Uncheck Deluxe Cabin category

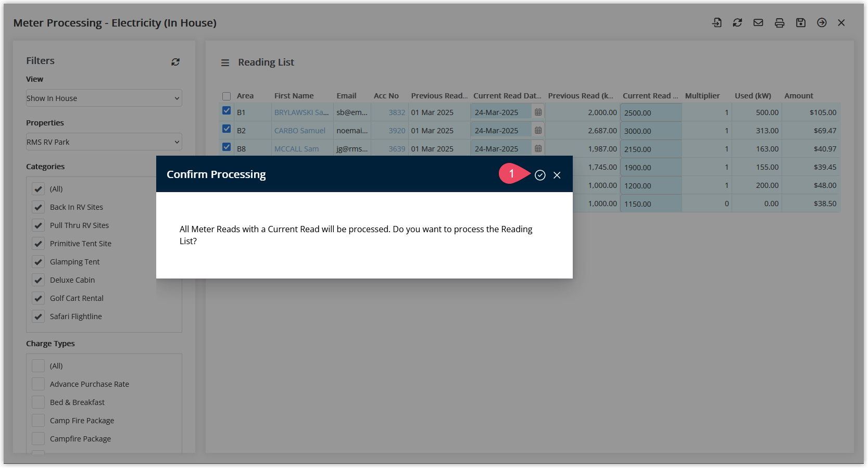click(x=39, y=280)
